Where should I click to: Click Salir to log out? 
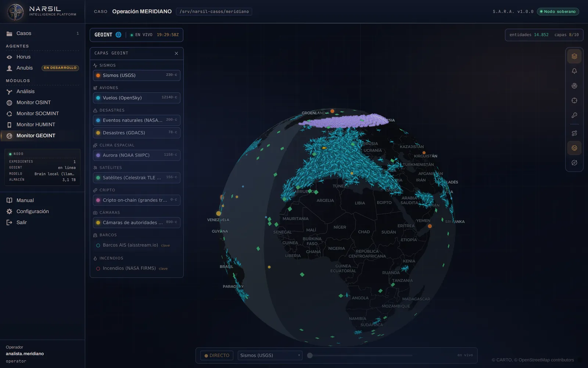[x=43, y=222]
